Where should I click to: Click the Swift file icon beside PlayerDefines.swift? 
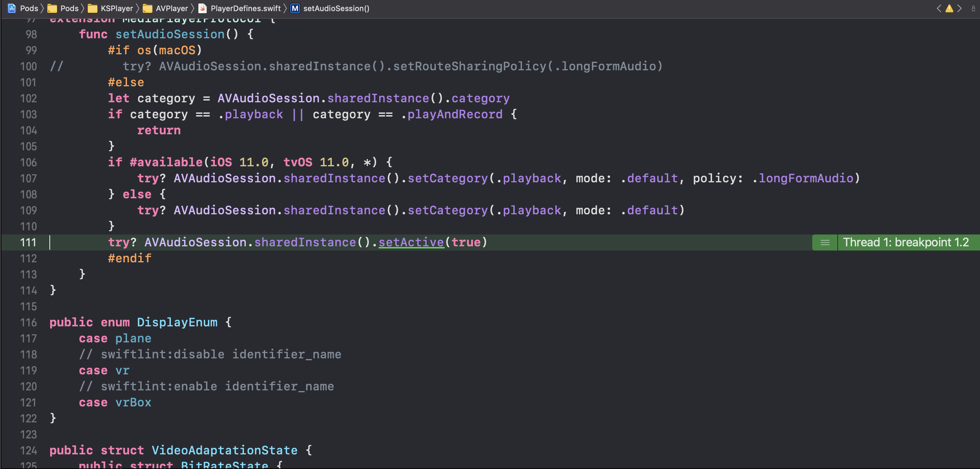[x=203, y=8]
